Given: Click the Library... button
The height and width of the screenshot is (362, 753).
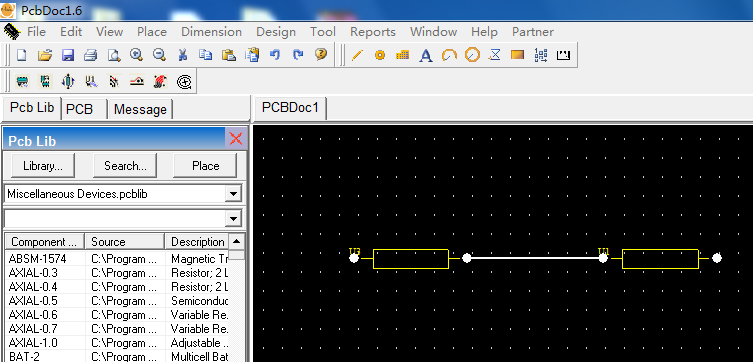Looking at the screenshot, I should [43, 166].
